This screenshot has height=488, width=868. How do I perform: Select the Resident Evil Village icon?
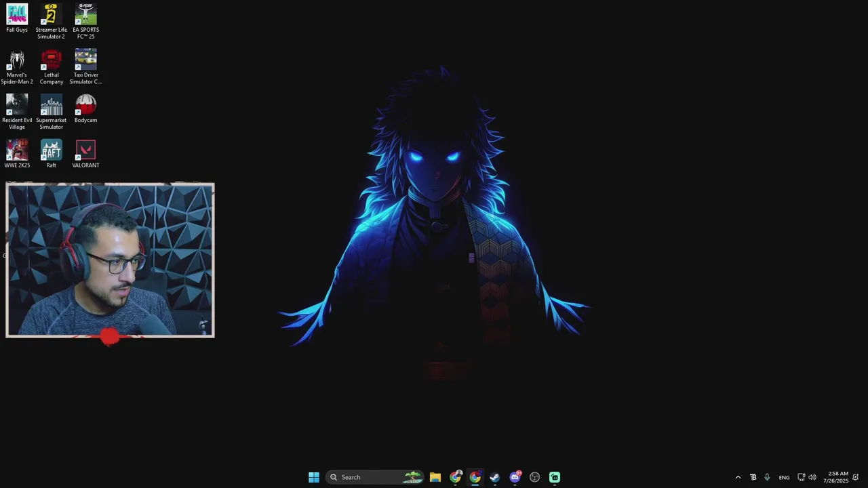point(17,112)
